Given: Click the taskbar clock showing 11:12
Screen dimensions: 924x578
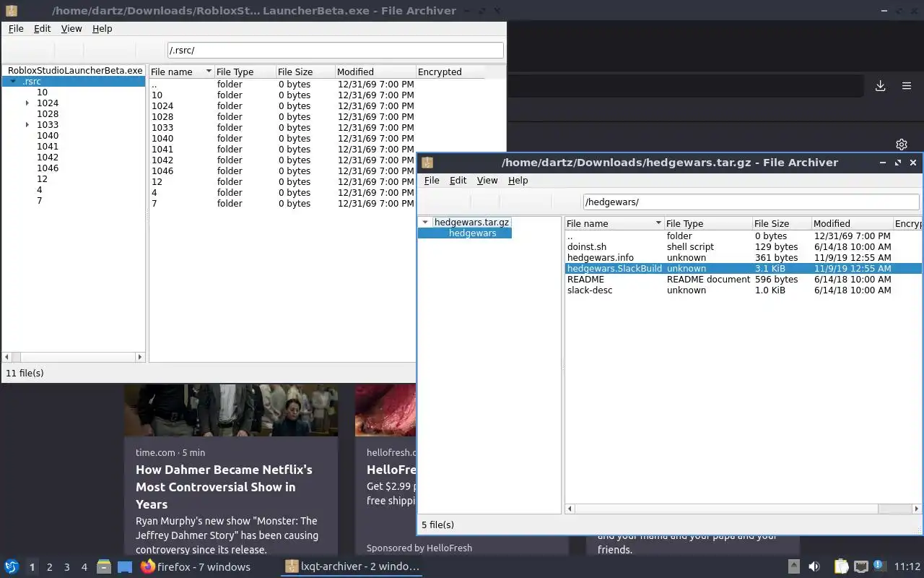Looking at the screenshot, I should (907, 566).
